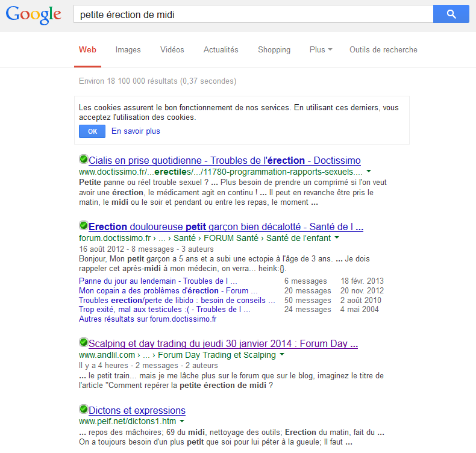Image resolution: width=476 pixels, height=453 pixels.
Task: Click date '4 mai 2004'
Action: (x=360, y=310)
